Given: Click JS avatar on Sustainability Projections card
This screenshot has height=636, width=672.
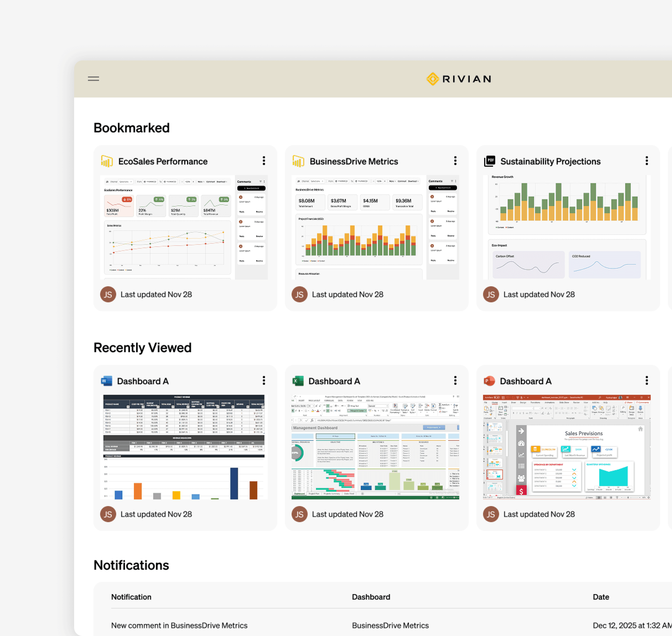Looking at the screenshot, I should pyautogui.click(x=491, y=294).
